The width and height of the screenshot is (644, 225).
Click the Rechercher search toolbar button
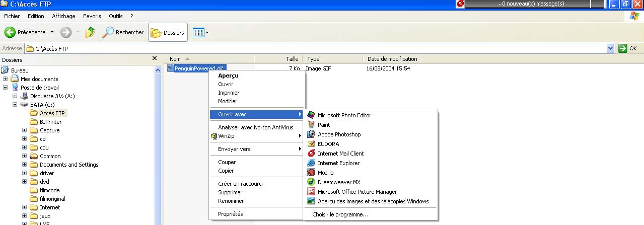pos(123,33)
